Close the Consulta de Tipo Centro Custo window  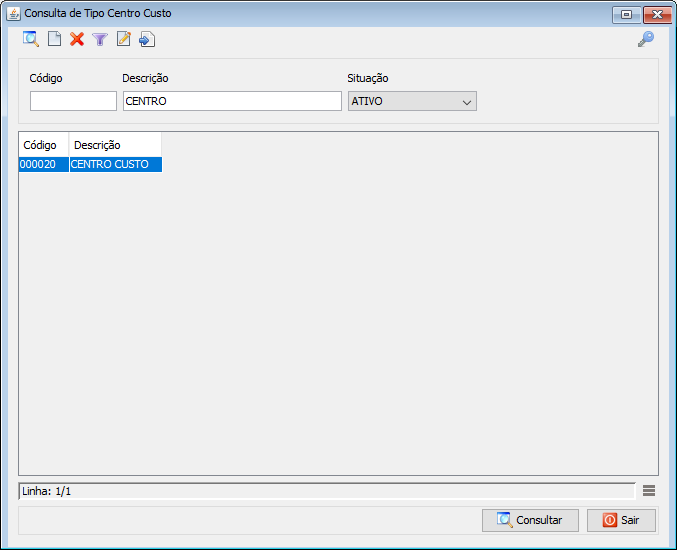pyautogui.click(x=656, y=14)
